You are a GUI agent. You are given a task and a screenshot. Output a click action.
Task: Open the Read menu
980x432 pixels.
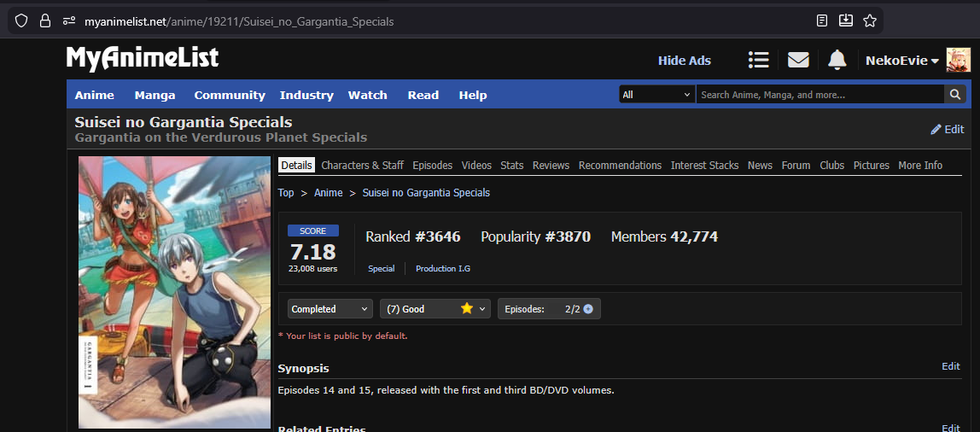click(423, 95)
